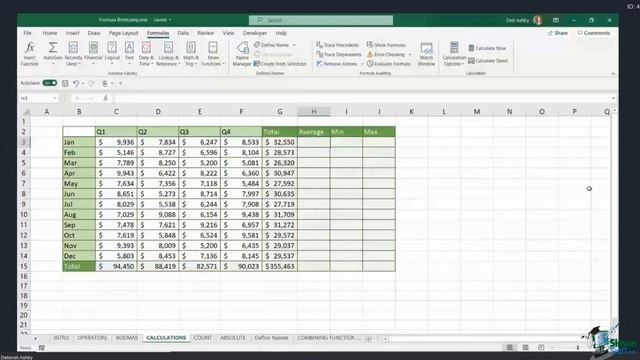Click Trace Precedents
The height and width of the screenshot is (360, 640).
(x=338, y=45)
